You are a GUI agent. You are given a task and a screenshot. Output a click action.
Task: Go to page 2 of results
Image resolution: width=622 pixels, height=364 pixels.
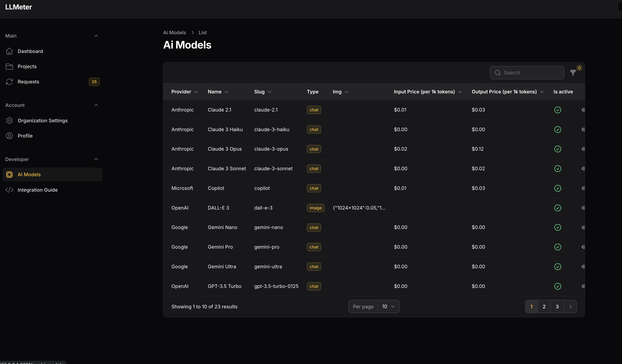point(544,306)
